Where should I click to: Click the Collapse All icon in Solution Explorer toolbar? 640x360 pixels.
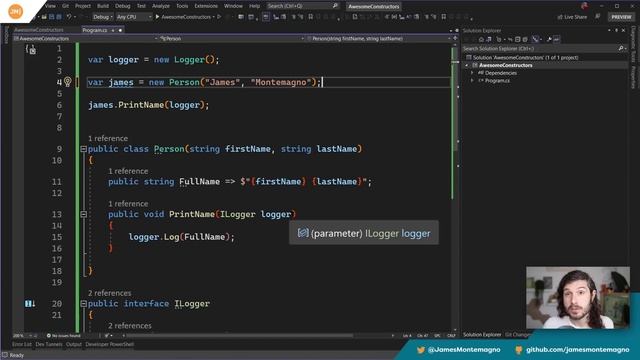[x=518, y=40]
